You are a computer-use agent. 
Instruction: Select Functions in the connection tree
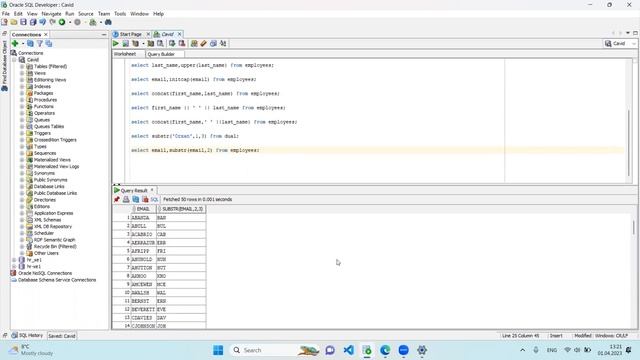click(x=43, y=107)
